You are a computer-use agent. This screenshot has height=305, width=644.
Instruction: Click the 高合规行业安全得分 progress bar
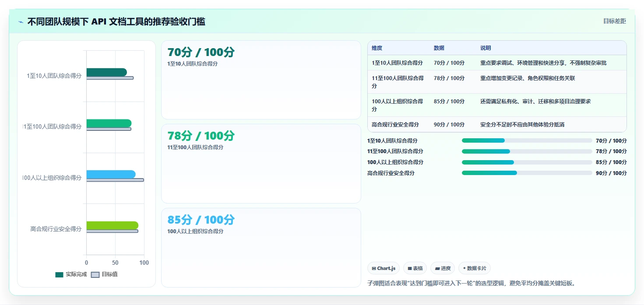coord(527,173)
